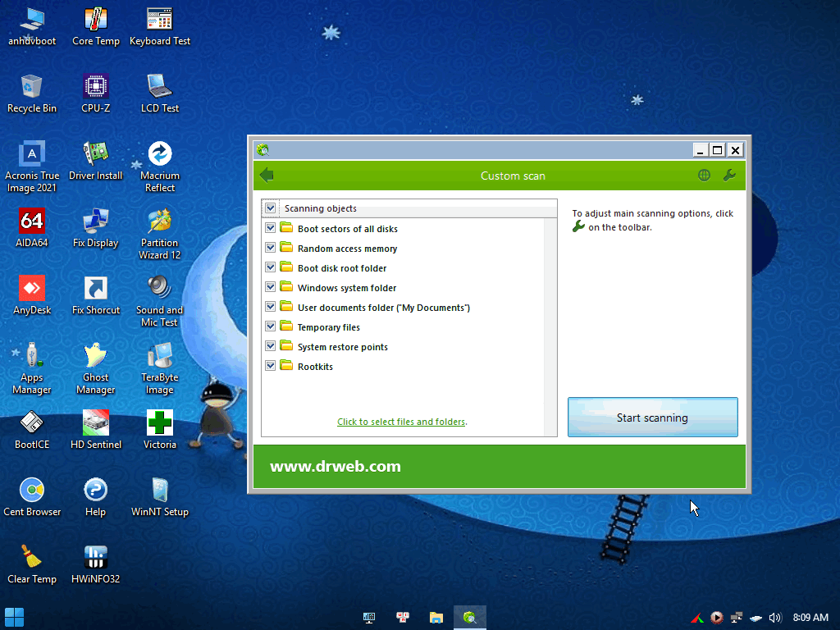Open Ghost Manager icon
This screenshot has width=840, height=630.
coord(96,368)
